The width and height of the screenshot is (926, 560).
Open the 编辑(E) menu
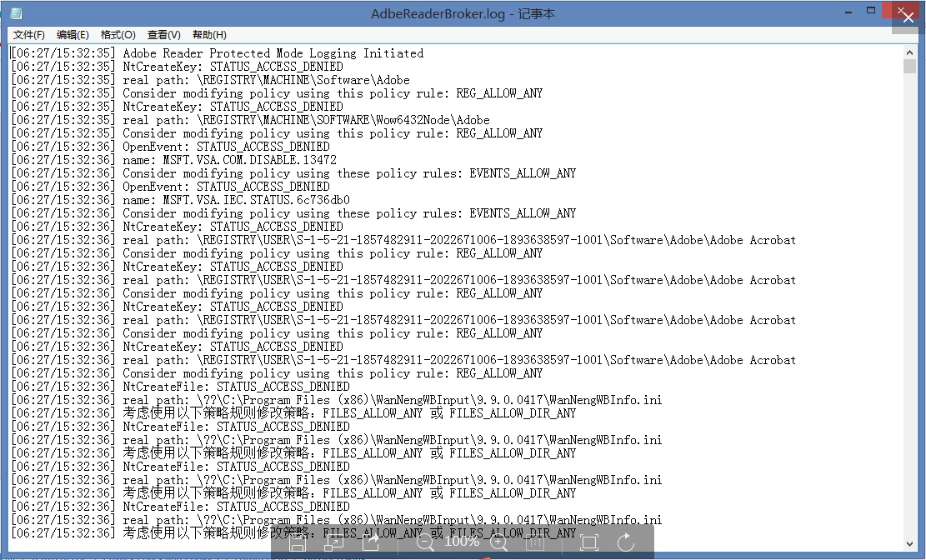click(x=73, y=35)
